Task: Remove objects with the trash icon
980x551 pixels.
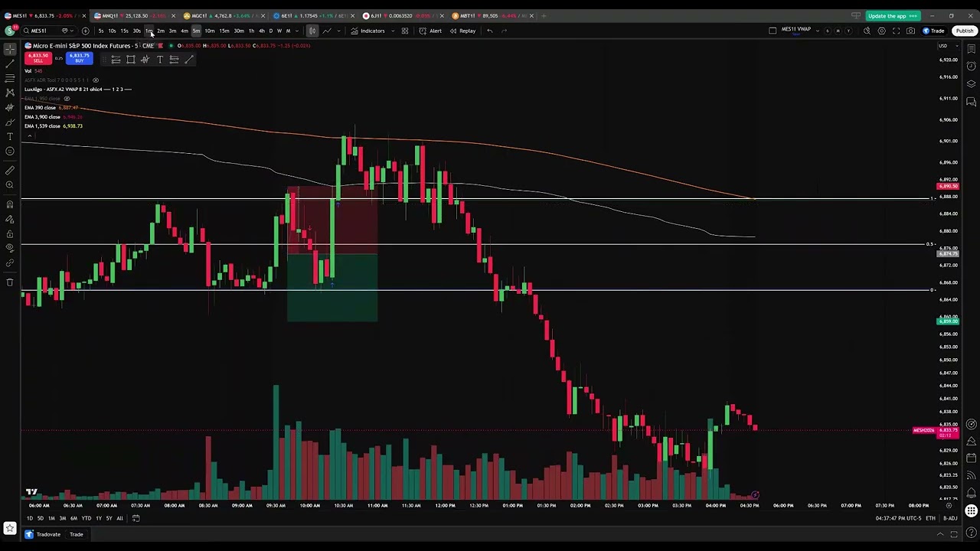Action: [10, 282]
